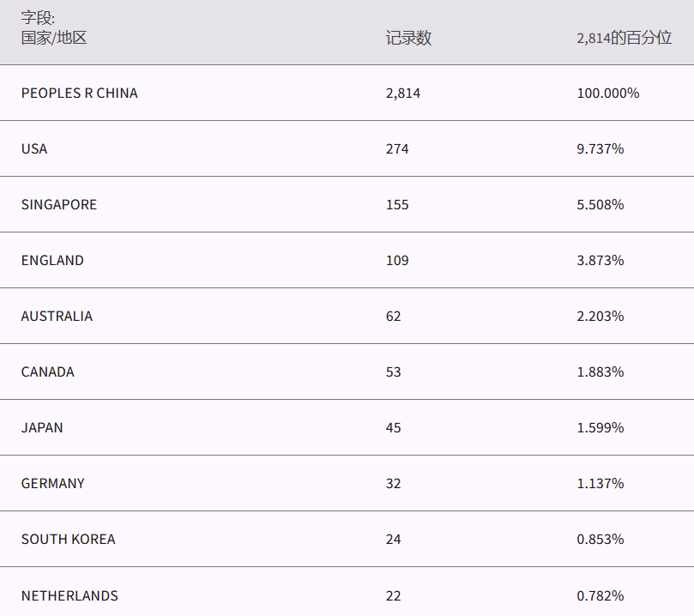This screenshot has height=616, width=694.
Task: Select the 155 record count cell
Action: tap(397, 204)
